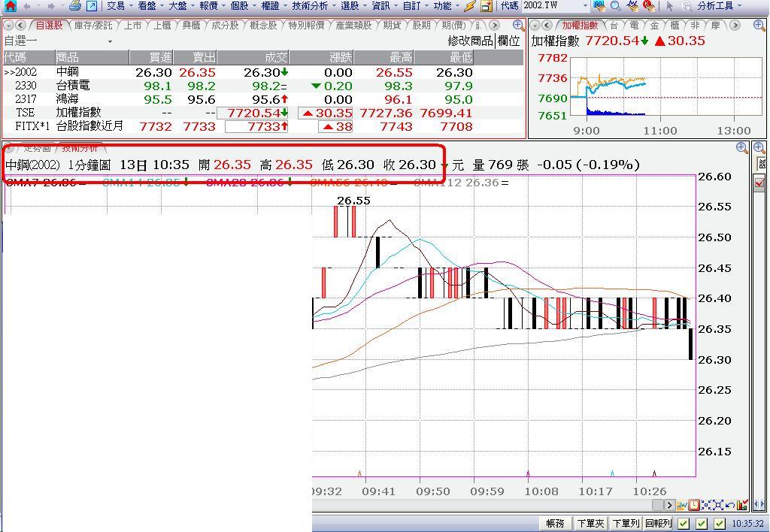The width and height of the screenshot is (770, 532).
Task: Toggle third green checkbox beside clock
Action: (720, 523)
